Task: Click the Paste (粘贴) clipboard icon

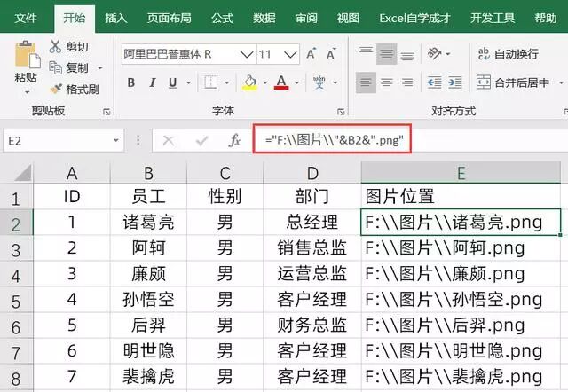Action: click(x=28, y=55)
